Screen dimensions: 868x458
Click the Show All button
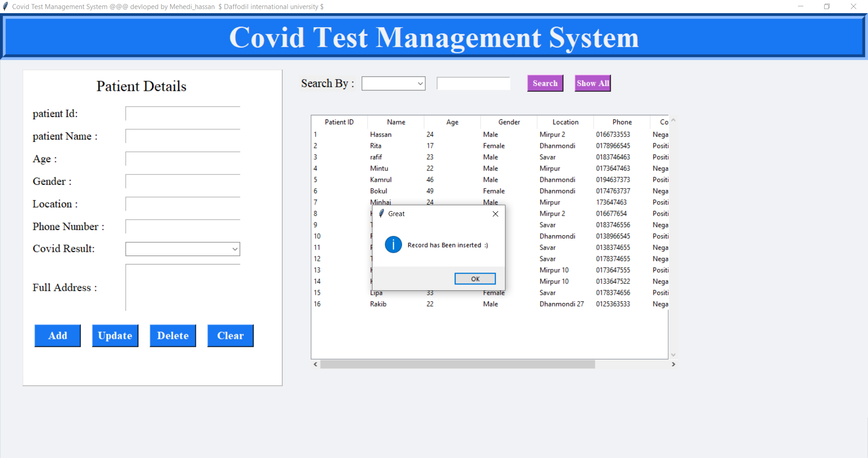(592, 83)
